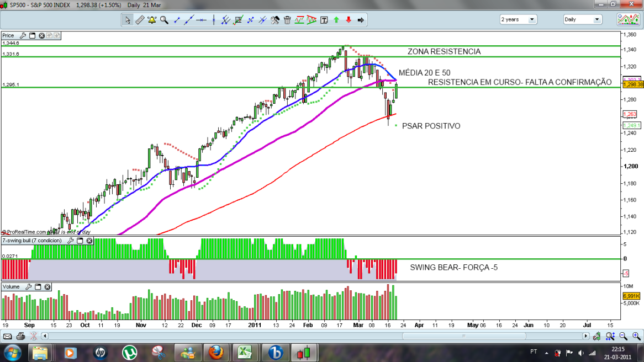Zoom in the chart with plus magnifier

coord(637,337)
